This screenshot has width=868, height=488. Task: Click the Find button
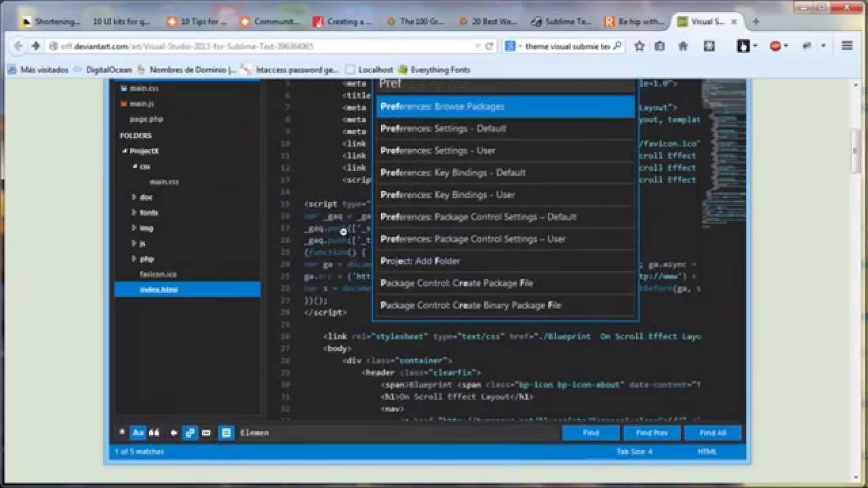click(x=591, y=432)
